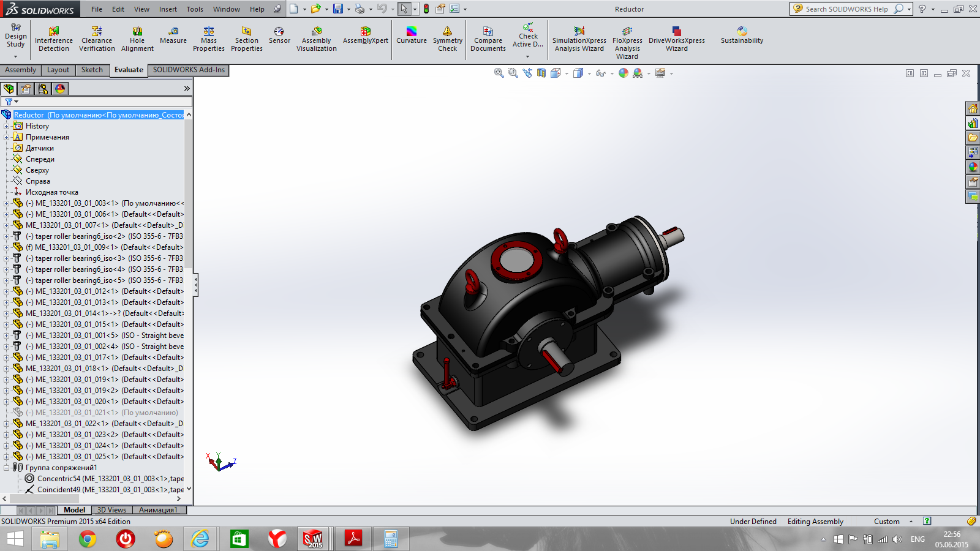Select the suppressed ME_133201_03_01_021<1> component
The height and width of the screenshot is (551, 980).
click(100, 413)
